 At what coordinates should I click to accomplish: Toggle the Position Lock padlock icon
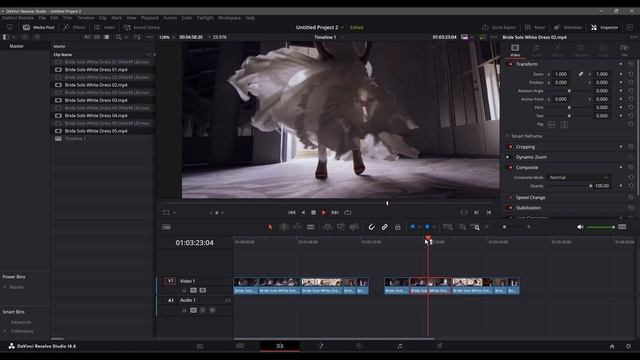point(398,227)
